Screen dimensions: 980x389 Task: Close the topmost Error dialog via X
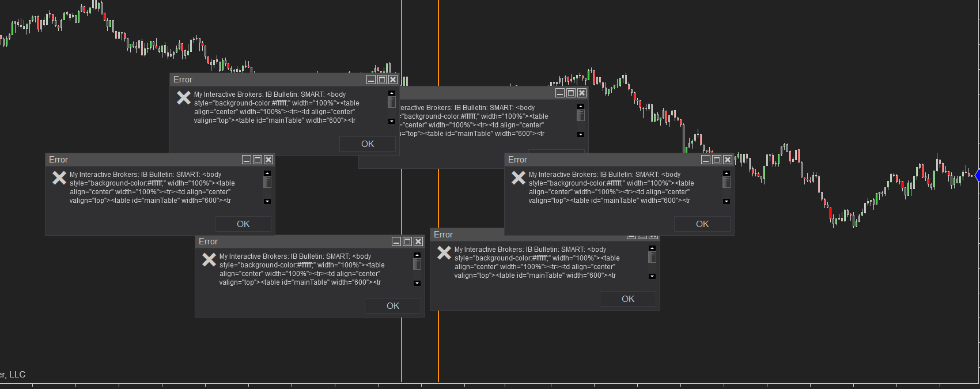pos(393,80)
